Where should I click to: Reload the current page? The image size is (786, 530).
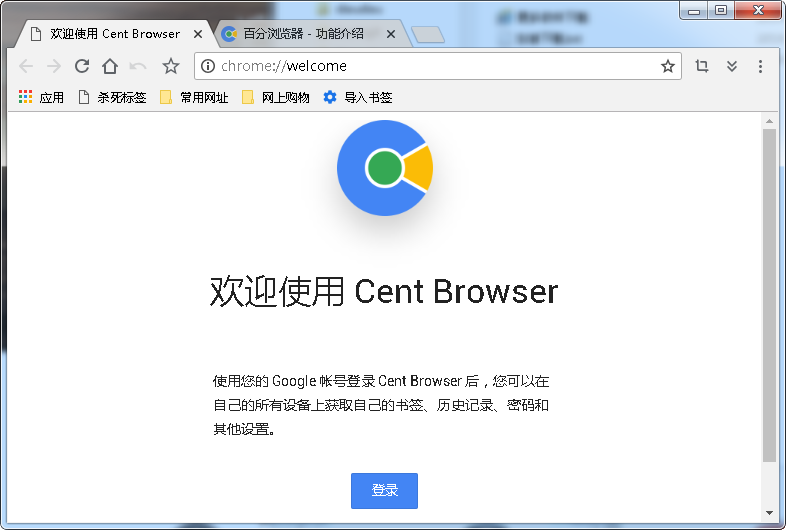tap(82, 66)
